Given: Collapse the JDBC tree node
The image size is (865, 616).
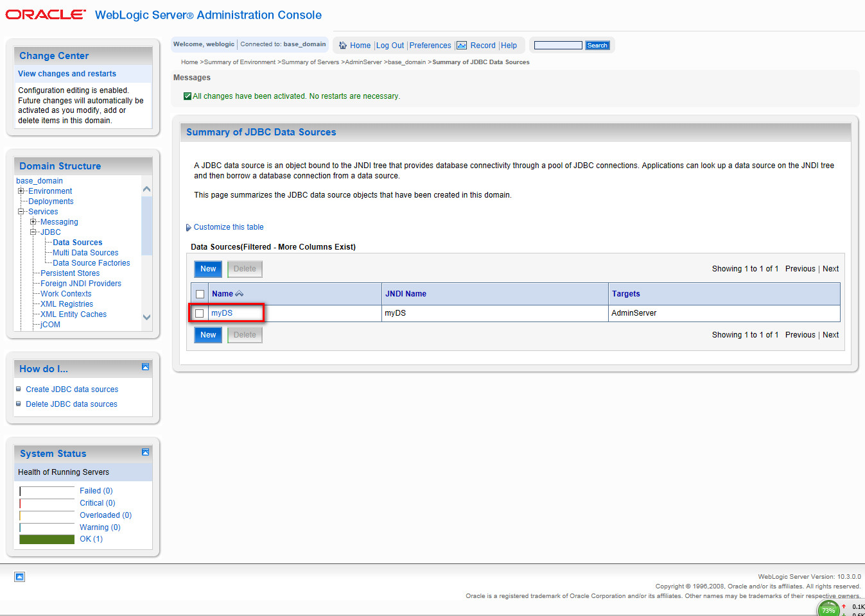Looking at the screenshot, I should click(33, 232).
